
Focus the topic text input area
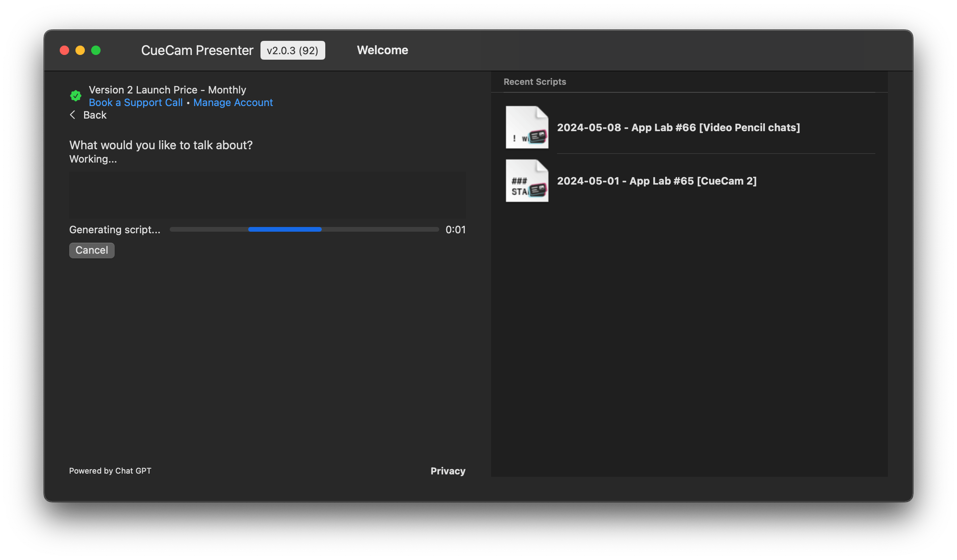point(267,195)
